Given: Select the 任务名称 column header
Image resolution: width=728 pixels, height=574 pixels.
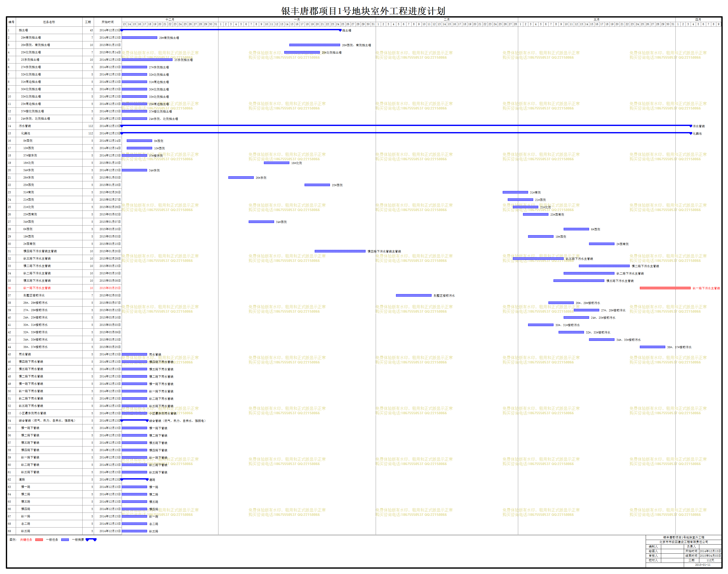Looking at the screenshot, I should pyautogui.click(x=49, y=22).
